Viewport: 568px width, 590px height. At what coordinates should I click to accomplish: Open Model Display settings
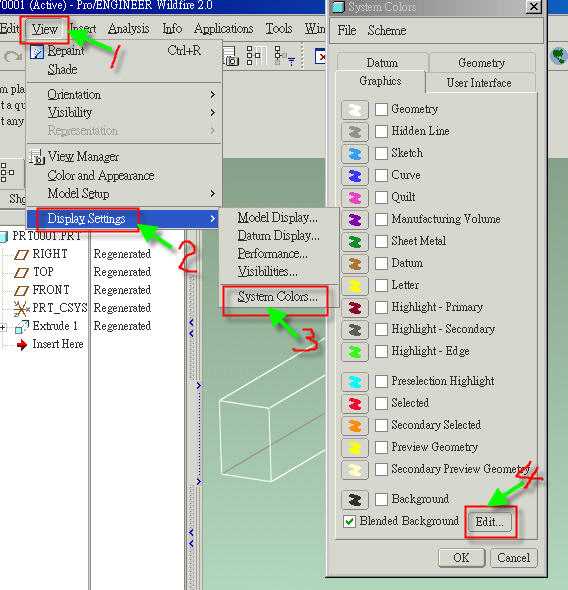(x=278, y=217)
